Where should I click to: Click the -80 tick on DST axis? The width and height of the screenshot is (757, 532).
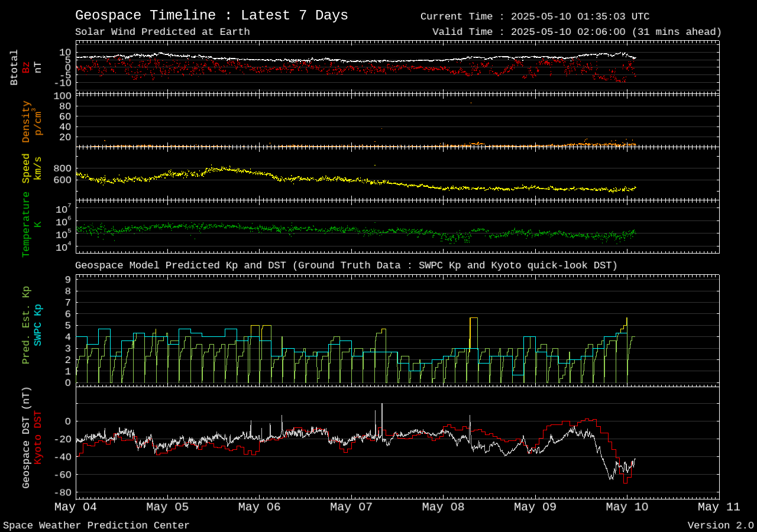pyautogui.click(x=63, y=492)
